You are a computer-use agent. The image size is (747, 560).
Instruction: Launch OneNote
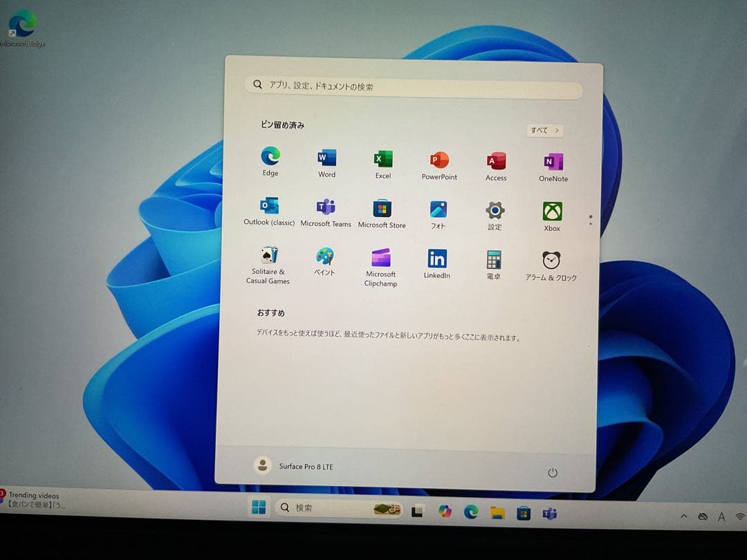click(551, 159)
